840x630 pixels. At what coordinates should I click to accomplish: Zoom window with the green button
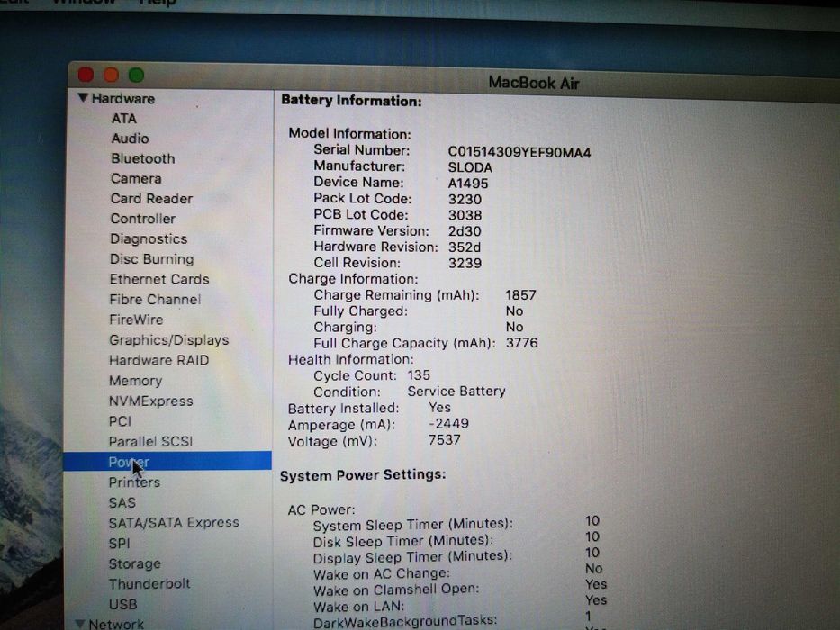coord(136,76)
